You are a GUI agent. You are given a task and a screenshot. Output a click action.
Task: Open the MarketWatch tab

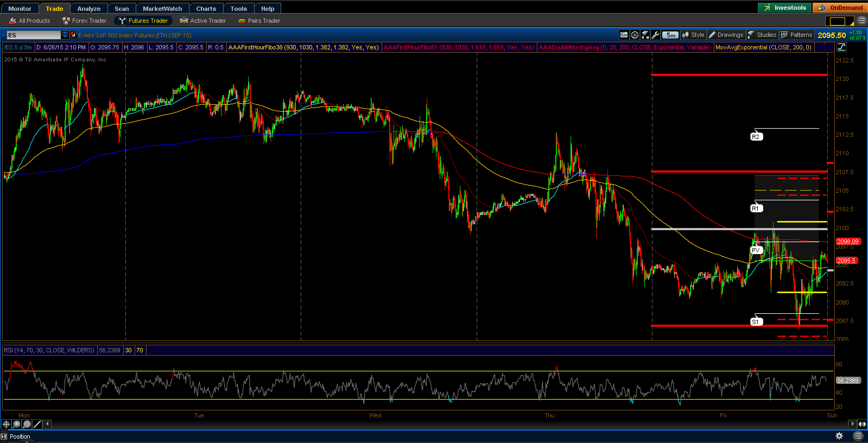point(162,9)
